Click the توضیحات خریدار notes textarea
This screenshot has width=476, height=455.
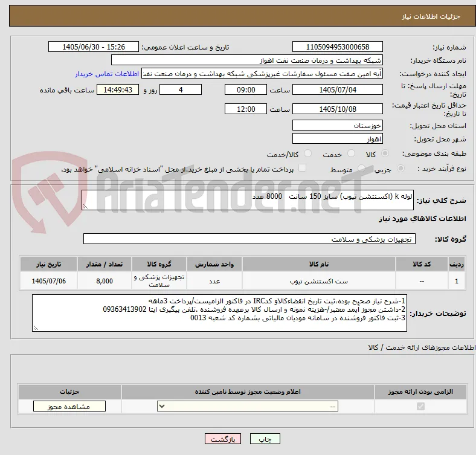[219, 313]
